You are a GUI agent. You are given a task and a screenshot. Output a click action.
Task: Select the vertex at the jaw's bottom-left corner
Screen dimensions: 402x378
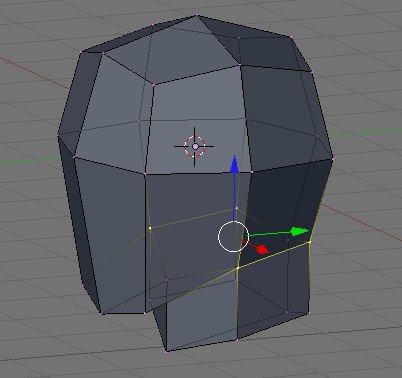(101, 314)
